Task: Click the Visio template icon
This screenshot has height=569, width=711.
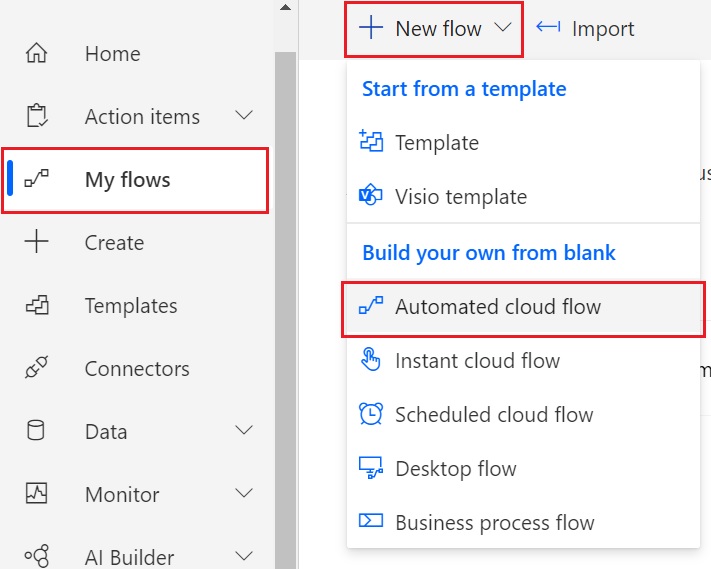Action: point(370,197)
